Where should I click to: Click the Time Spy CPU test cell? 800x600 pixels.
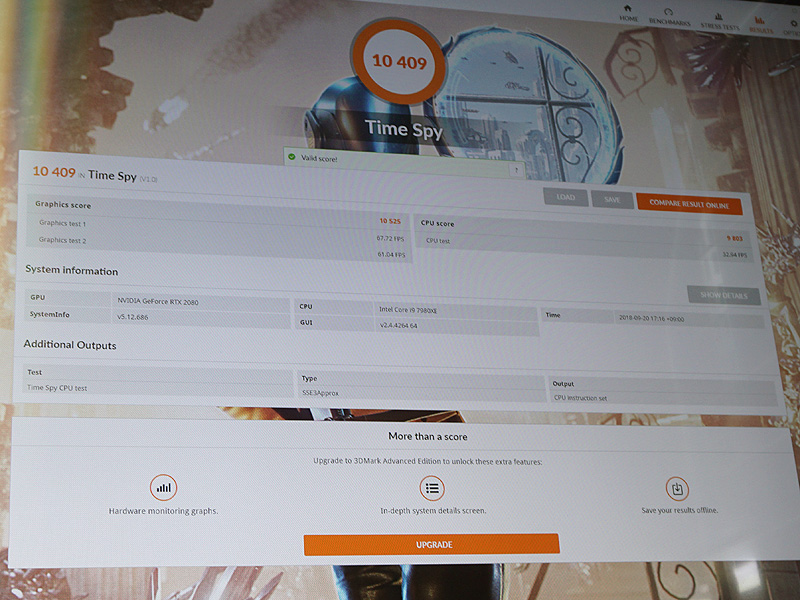click(x=158, y=388)
